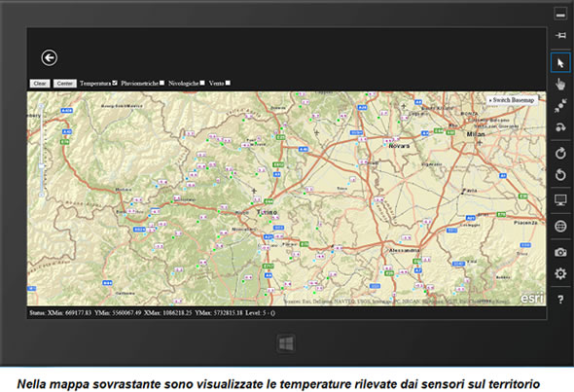Open simulator screenshot settings gear icon
574x392 pixels.
point(560,273)
